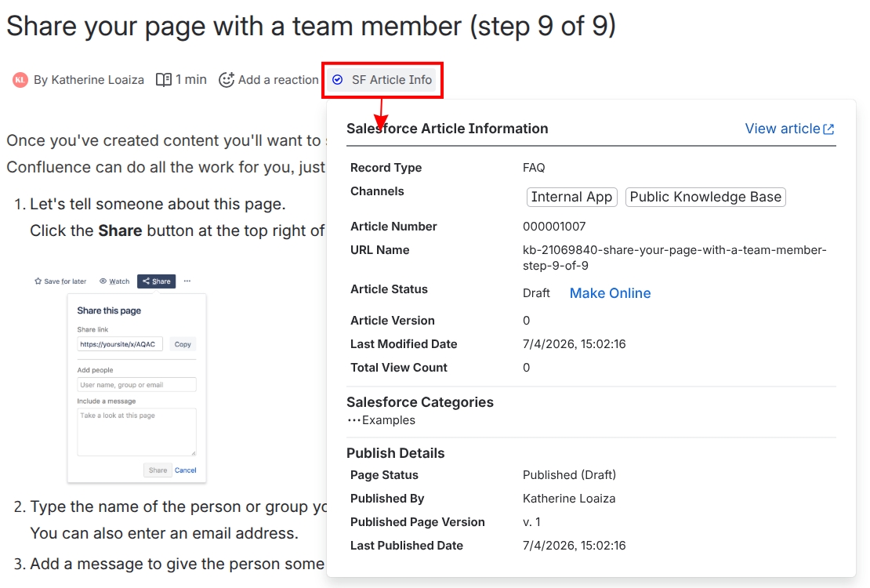Click the three-dots menu in embedded screenshot
870x588 pixels.
pos(187,281)
